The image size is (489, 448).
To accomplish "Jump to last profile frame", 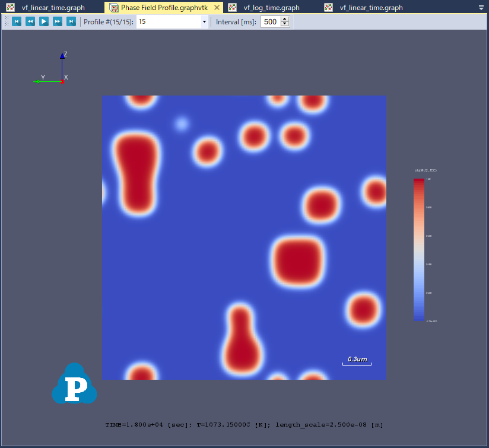I will coord(71,21).
